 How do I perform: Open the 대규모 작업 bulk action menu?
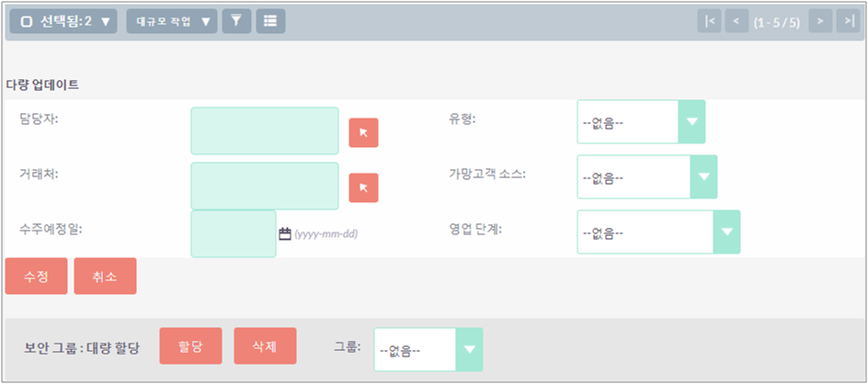(172, 21)
